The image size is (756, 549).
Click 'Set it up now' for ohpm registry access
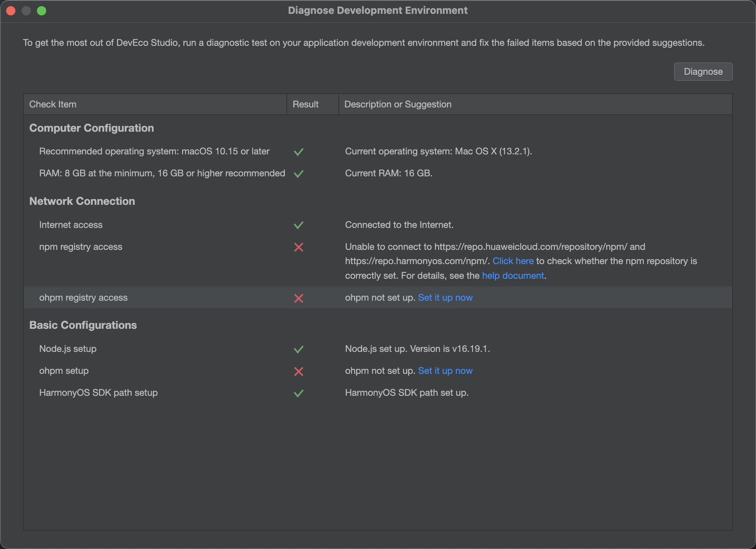[445, 298]
